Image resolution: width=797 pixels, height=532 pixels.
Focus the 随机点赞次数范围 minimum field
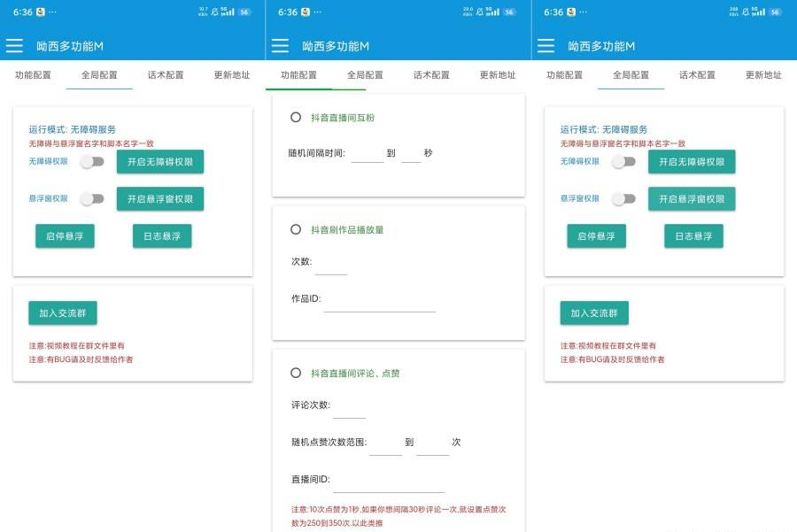(x=385, y=446)
